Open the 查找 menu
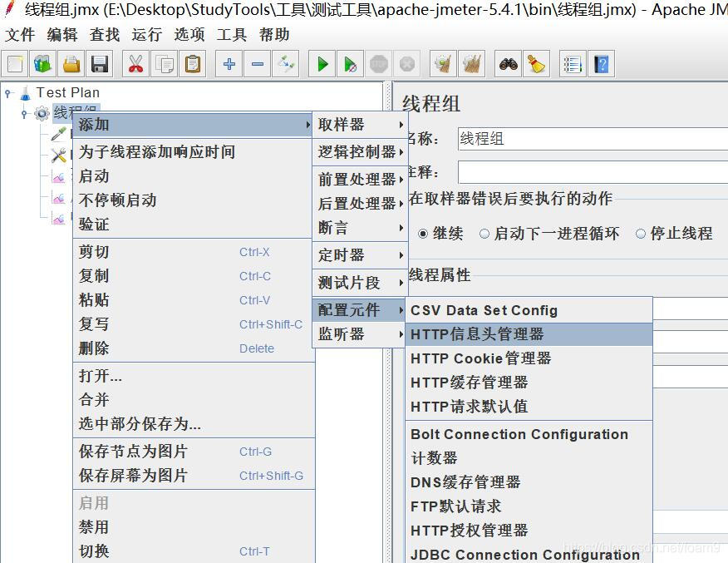 [x=105, y=34]
